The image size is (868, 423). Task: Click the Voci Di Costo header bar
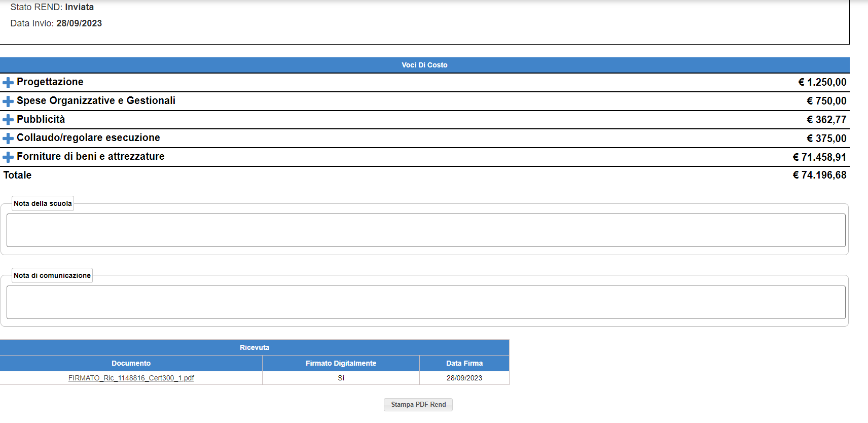[x=424, y=65]
